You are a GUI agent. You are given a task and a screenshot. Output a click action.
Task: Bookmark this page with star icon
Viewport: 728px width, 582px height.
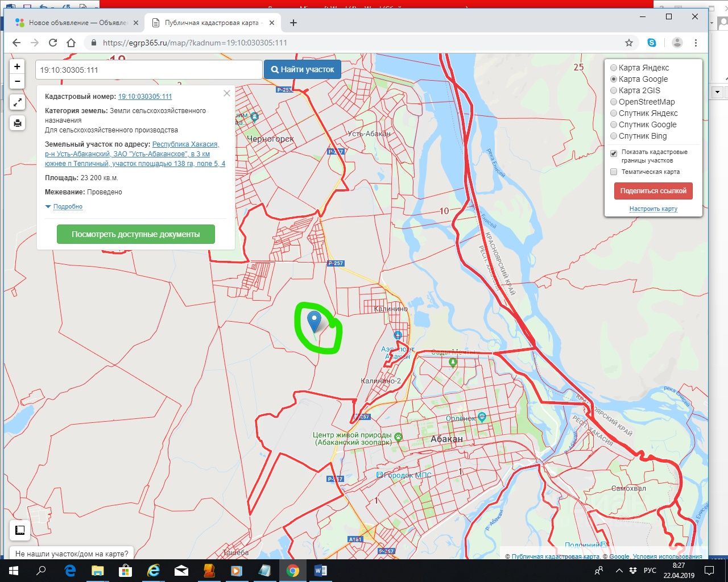coord(629,43)
